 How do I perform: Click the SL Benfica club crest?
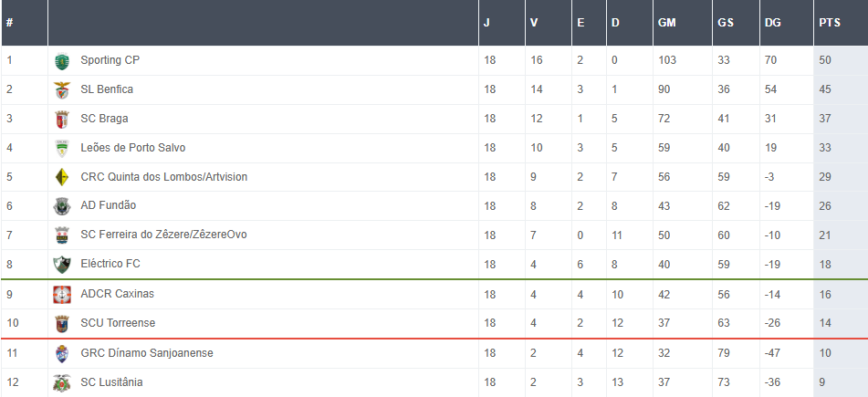(x=62, y=90)
